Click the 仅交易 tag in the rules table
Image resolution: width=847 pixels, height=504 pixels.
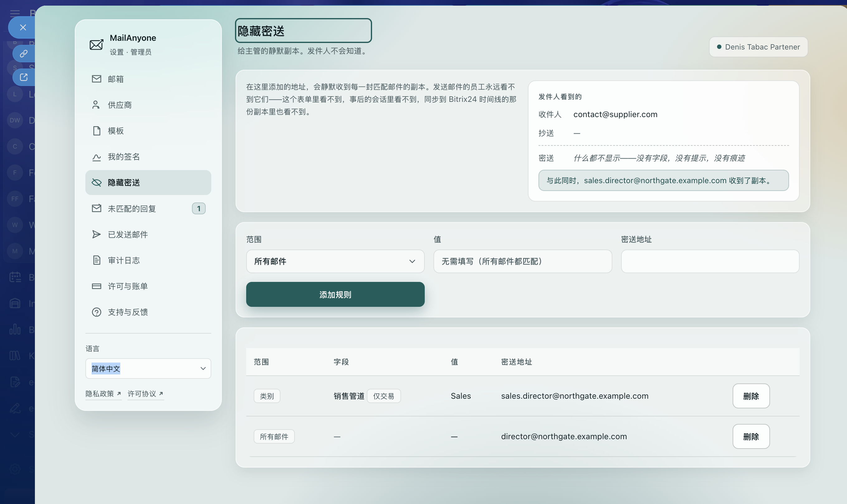point(384,396)
